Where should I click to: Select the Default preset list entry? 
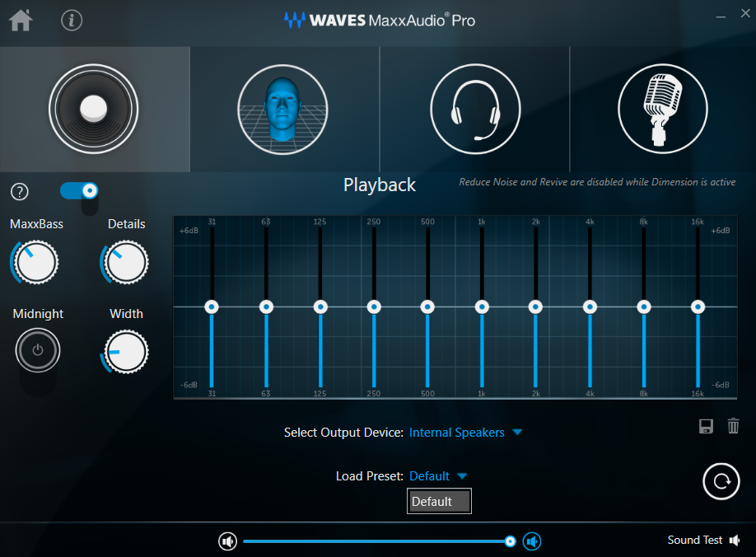point(439,502)
